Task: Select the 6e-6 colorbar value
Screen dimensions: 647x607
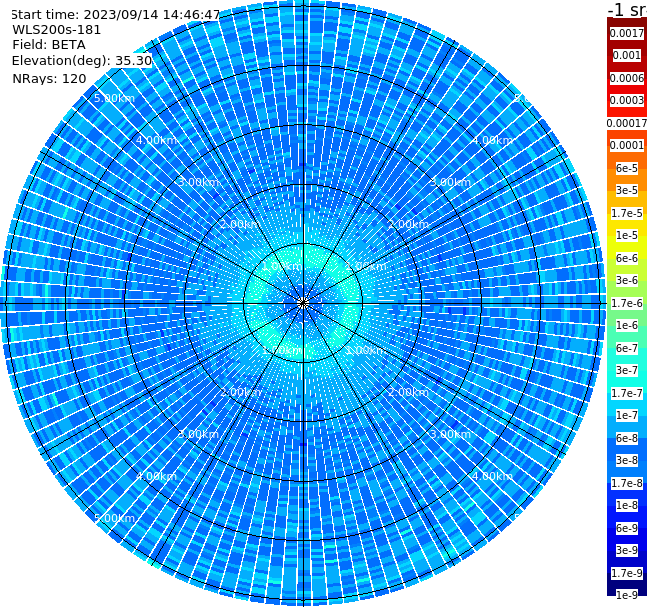Action: pyautogui.click(x=627, y=258)
